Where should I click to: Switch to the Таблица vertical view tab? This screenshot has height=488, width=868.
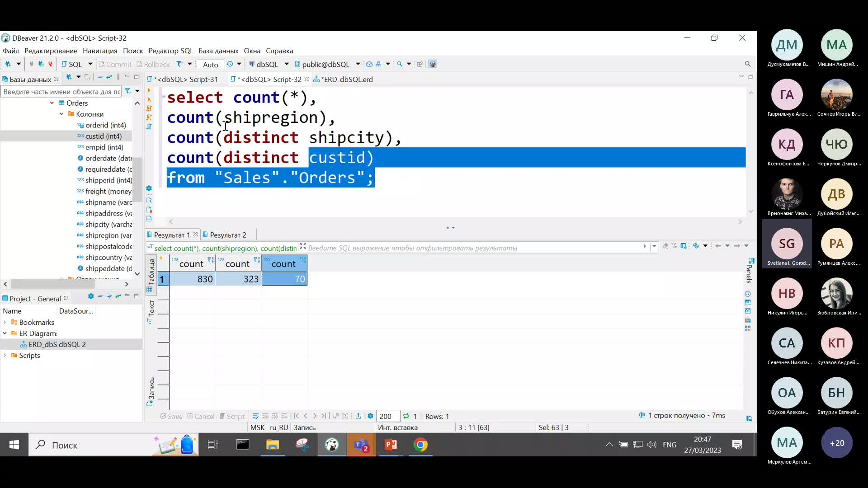click(151, 275)
